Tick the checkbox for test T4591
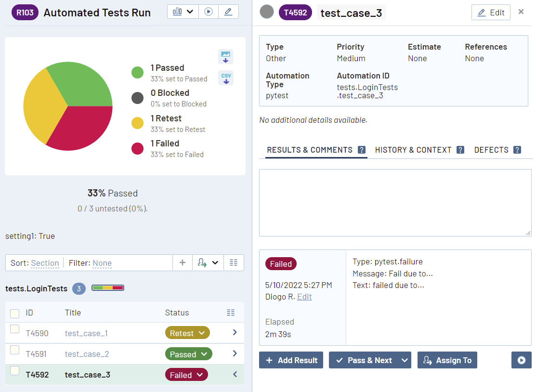Viewport: 536px width, 392px height. click(15, 350)
